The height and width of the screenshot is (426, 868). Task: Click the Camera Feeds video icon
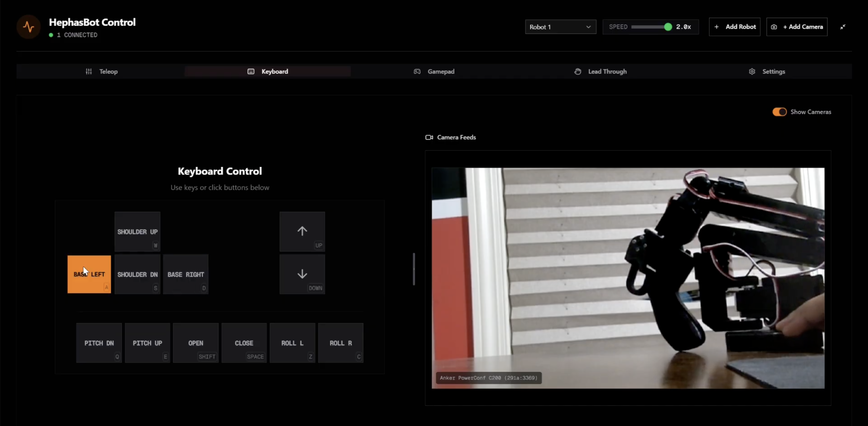click(x=429, y=137)
